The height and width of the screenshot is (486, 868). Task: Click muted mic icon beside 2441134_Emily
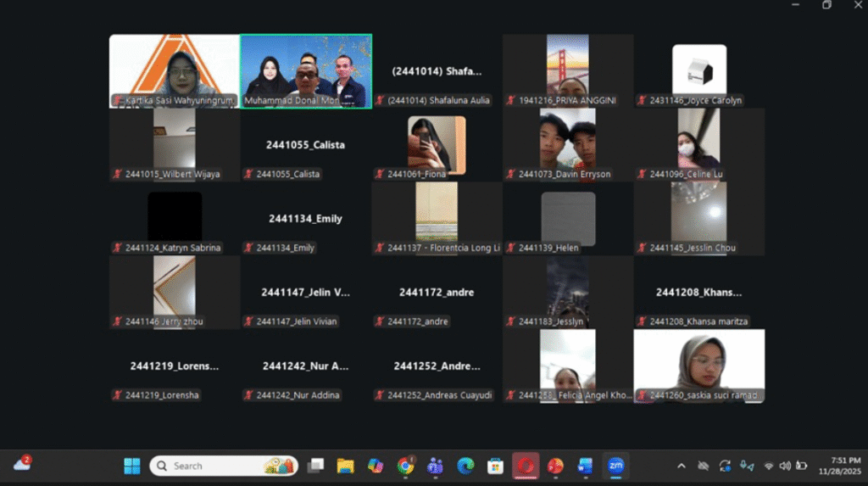click(248, 248)
